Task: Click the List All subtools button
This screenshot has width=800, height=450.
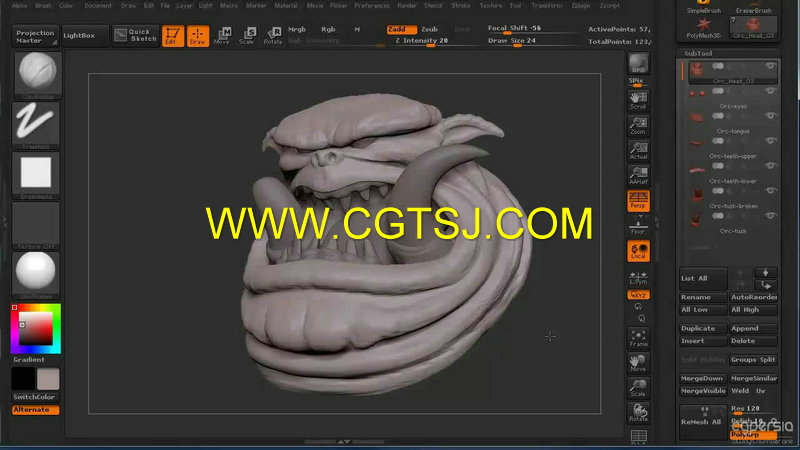Action: click(x=703, y=279)
